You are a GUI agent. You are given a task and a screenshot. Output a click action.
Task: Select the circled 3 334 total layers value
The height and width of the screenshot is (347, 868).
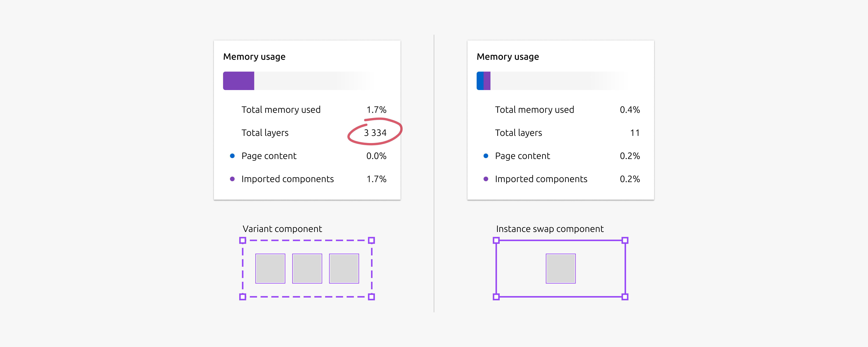(375, 133)
